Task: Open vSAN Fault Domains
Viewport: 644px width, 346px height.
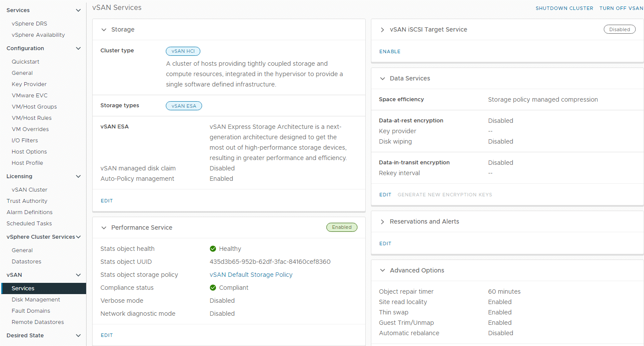Action: 31,311
